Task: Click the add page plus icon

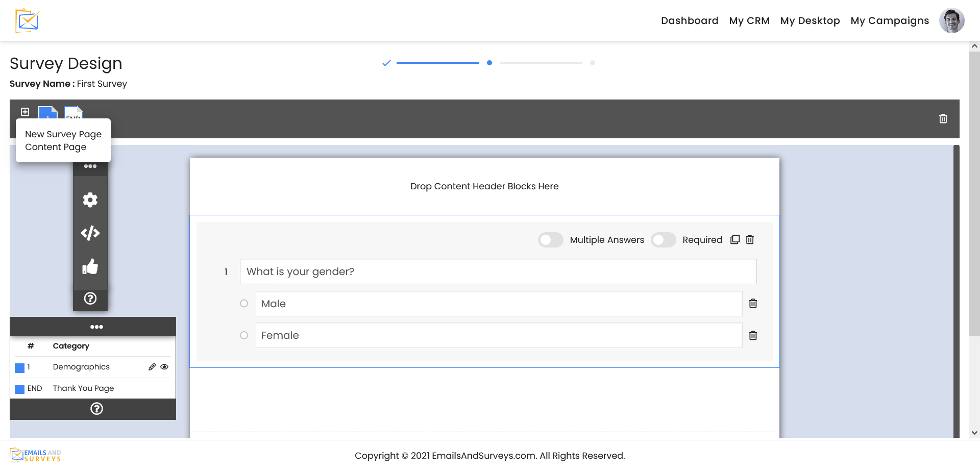Action: pyautogui.click(x=25, y=112)
